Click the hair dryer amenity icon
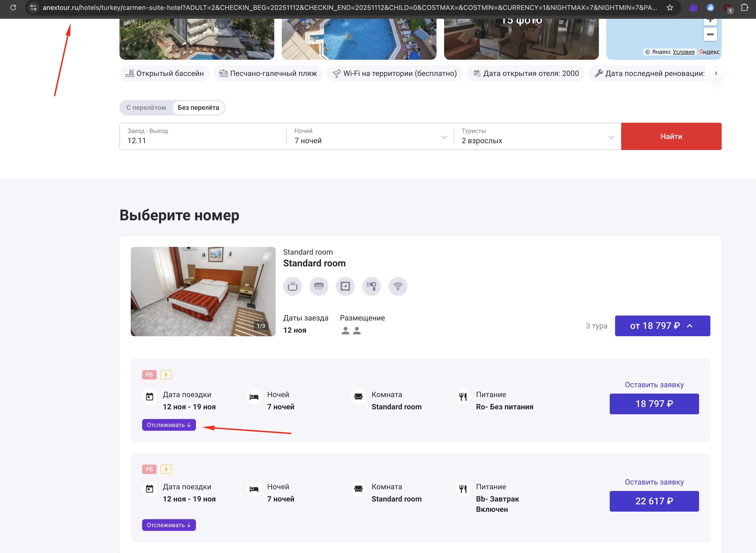This screenshot has height=553, width=756. (371, 287)
